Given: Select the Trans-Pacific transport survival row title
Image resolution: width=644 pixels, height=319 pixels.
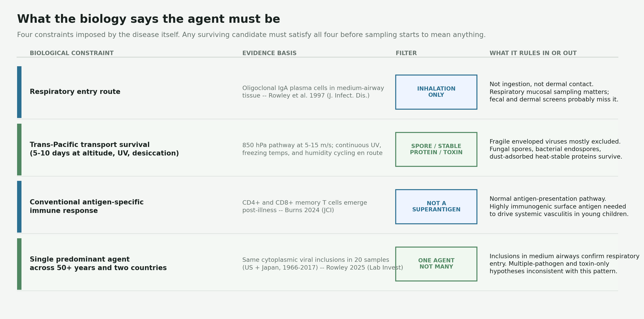Looking at the screenshot, I should coord(104,149).
